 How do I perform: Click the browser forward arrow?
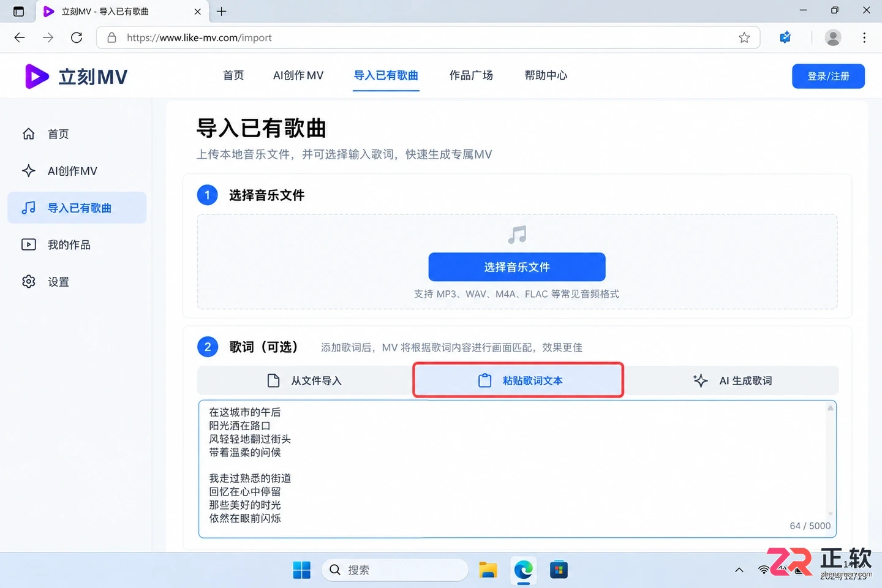48,37
